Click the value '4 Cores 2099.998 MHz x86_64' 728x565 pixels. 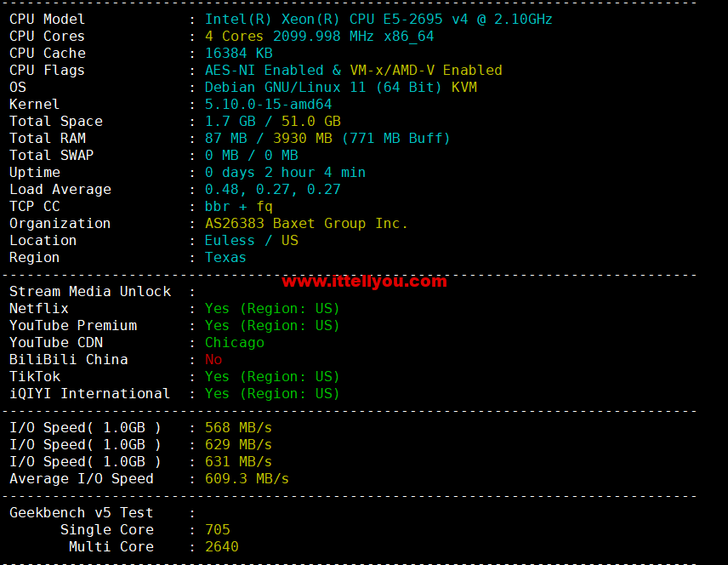(x=320, y=37)
